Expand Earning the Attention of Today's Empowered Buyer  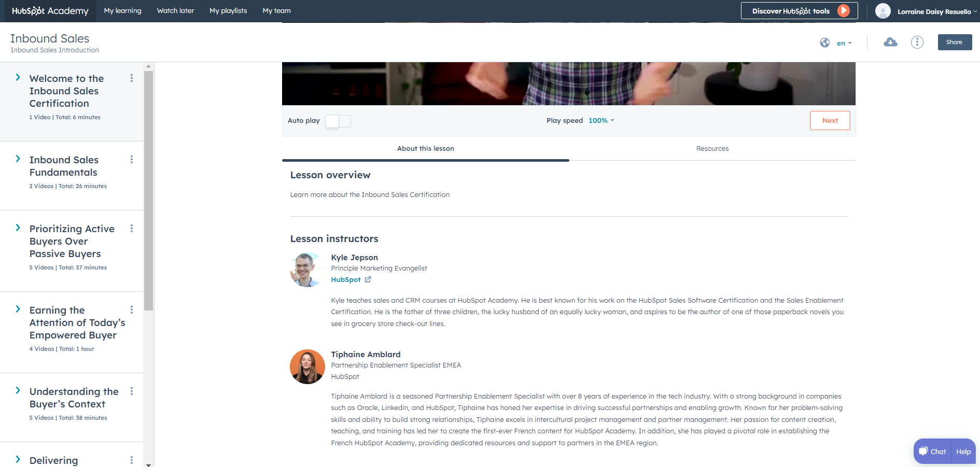[18, 309]
